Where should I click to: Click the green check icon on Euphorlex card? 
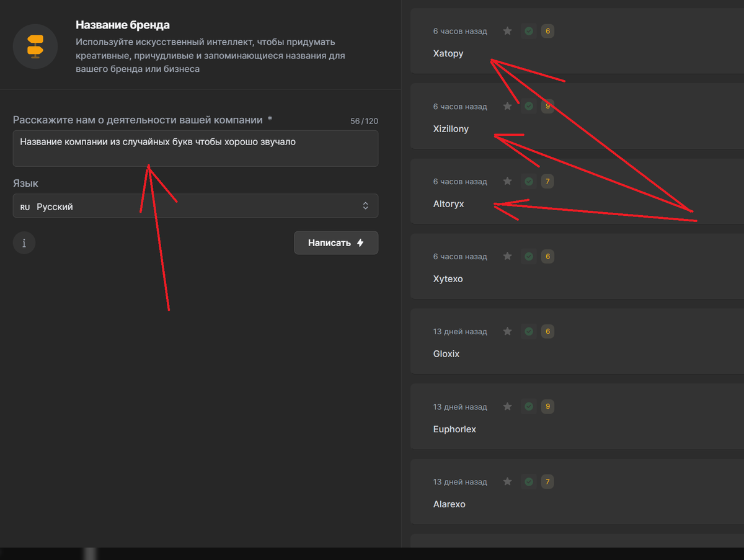(529, 406)
